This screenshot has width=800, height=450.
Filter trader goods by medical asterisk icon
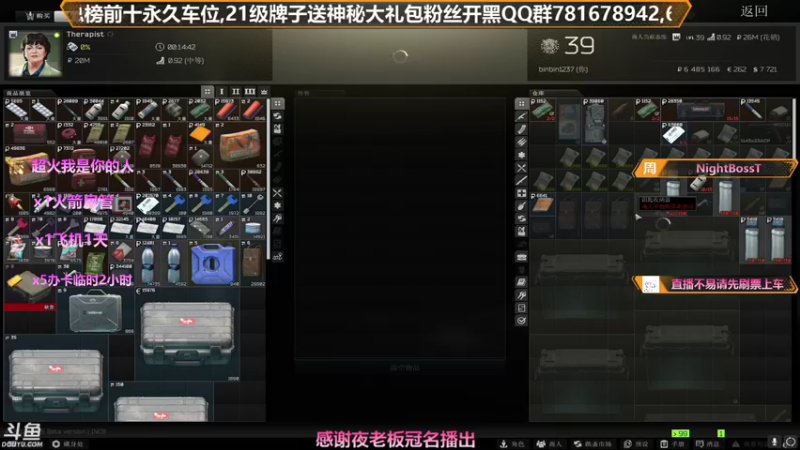click(278, 206)
